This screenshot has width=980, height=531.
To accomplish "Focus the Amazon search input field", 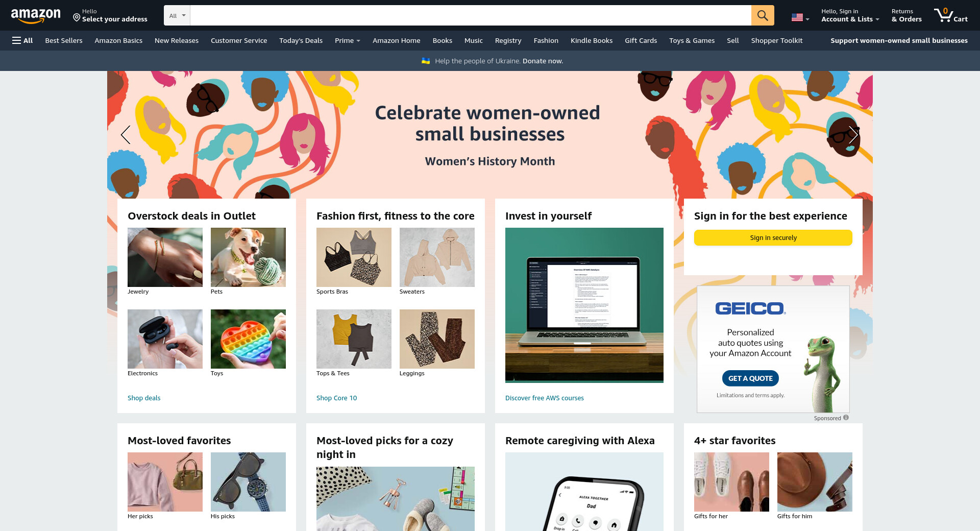I will click(471, 15).
